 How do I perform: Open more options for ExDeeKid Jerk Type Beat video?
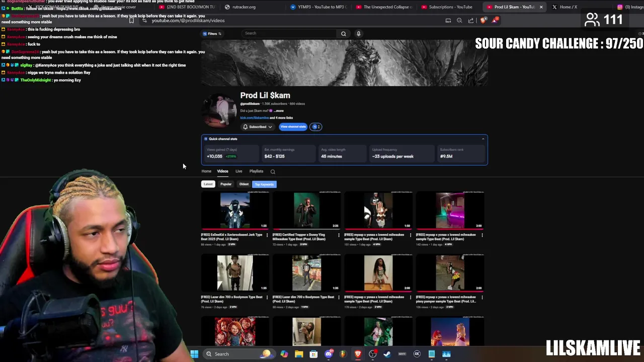coord(267,235)
